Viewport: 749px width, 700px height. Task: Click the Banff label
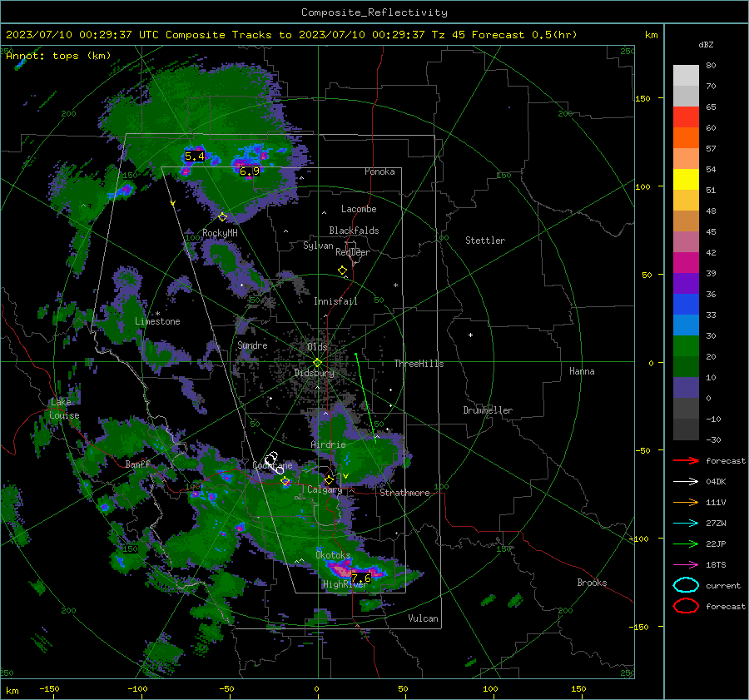coord(137,464)
